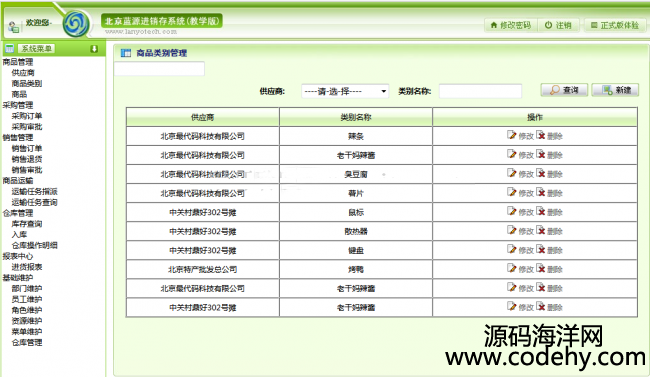The width and height of the screenshot is (650, 377).
Task: Open 库存查询 in the sidebar
Action: pos(27,224)
